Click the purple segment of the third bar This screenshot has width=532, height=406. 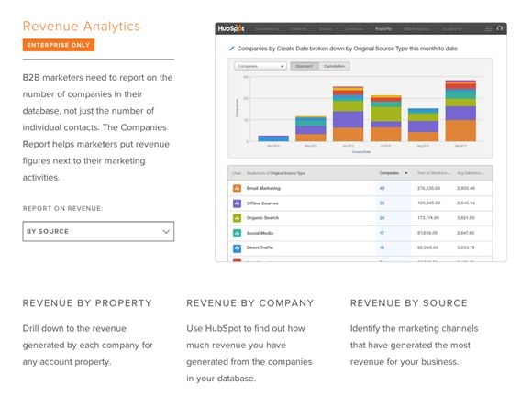pyautogui.click(x=348, y=120)
